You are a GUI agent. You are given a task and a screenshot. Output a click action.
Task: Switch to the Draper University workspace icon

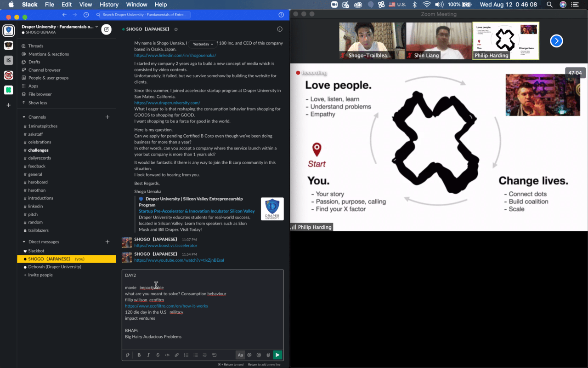click(x=8, y=31)
